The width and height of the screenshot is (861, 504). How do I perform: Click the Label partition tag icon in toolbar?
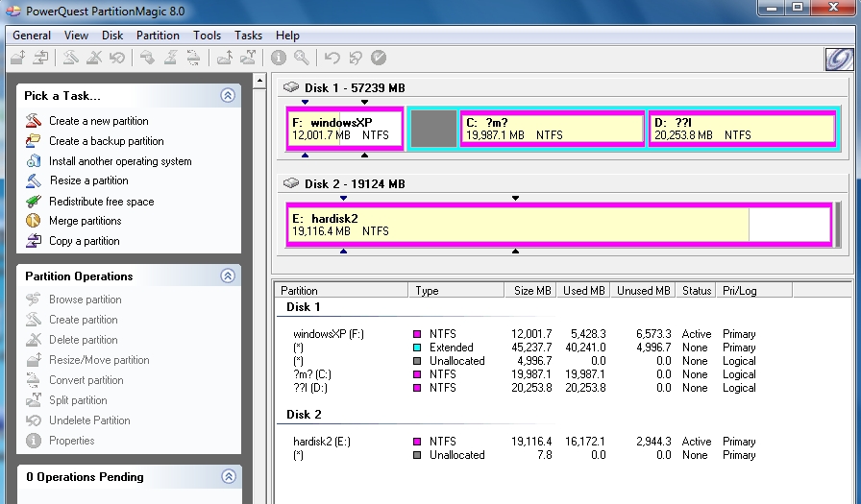coord(147,57)
